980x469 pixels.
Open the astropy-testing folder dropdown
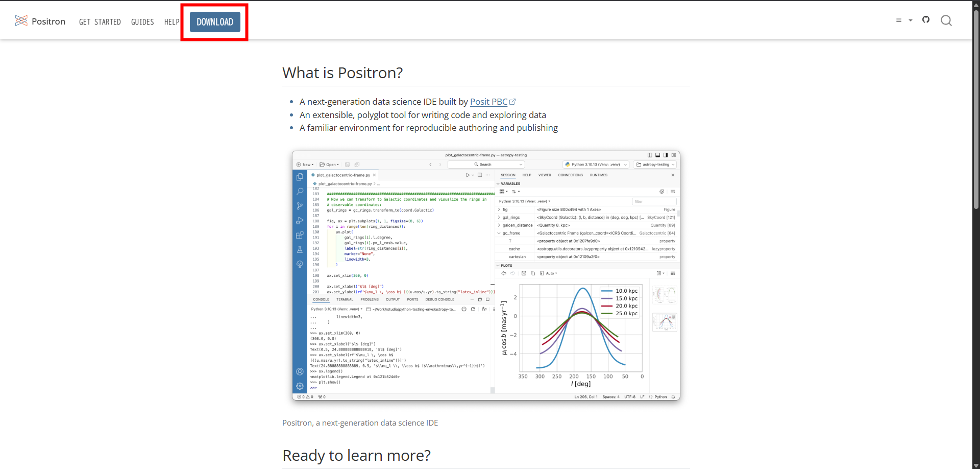pos(656,165)
